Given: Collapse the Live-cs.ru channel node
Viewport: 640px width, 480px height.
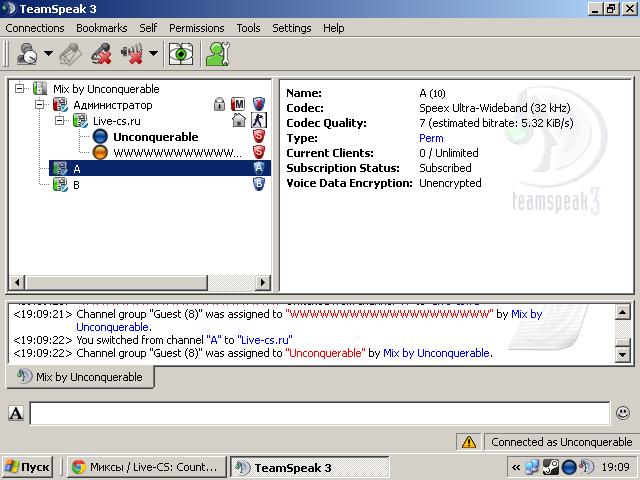Looking at the screenshot, I should [60, 120].
